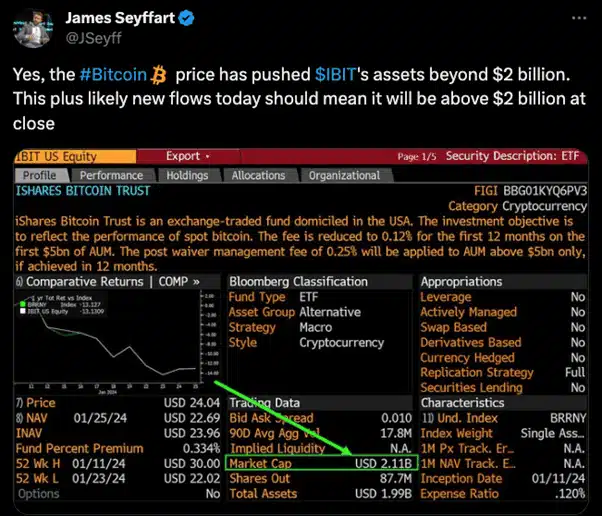Click the Und. Index BRRNY entry
The image size is (602, 516).
pos(503,418)
